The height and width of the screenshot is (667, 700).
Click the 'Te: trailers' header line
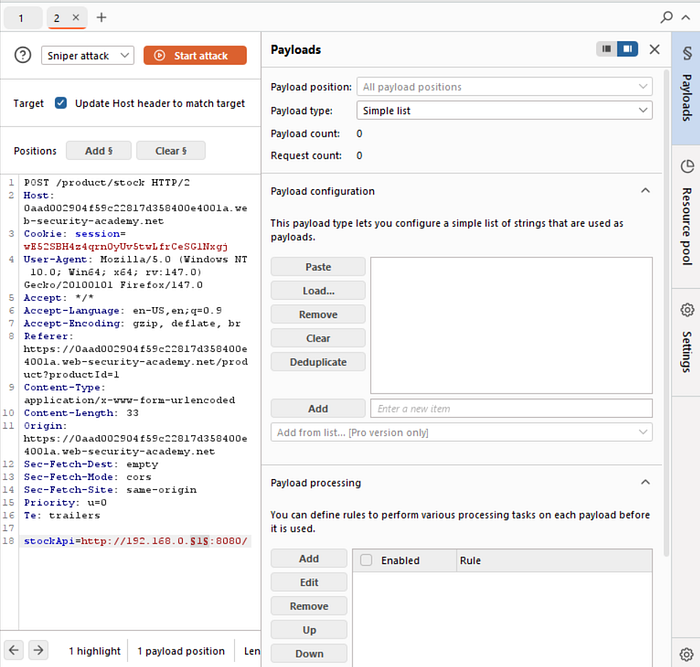coord(62,515)
